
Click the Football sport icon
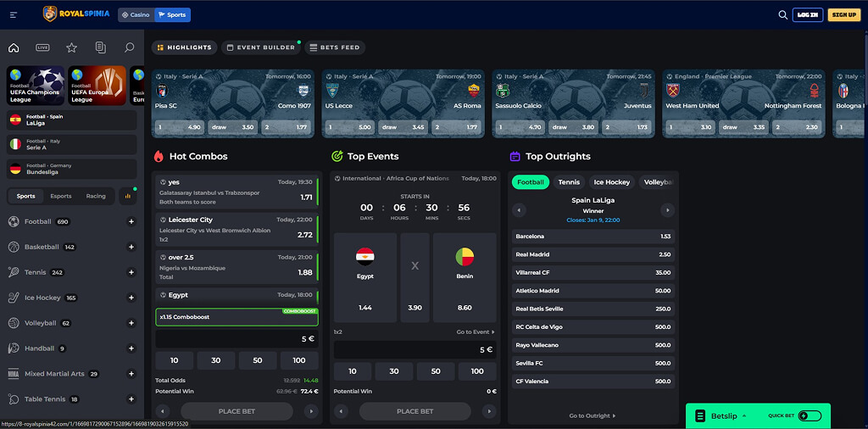(x=14, y=221)
